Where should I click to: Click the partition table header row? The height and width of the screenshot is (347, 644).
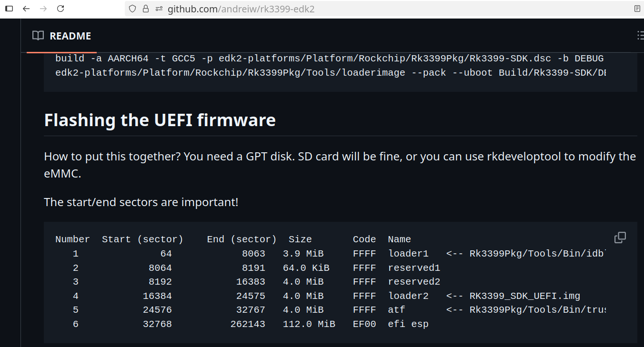pos(233,239)
